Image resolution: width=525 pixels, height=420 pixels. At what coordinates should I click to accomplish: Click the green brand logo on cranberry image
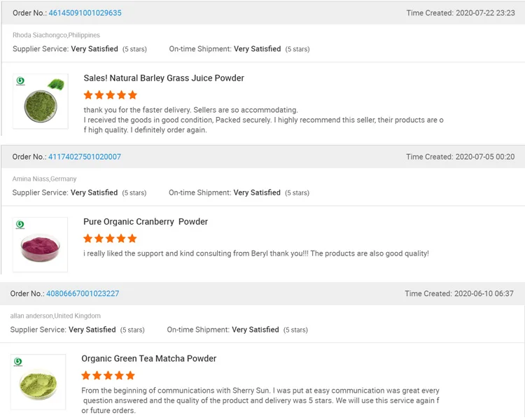(x=20, y=225)
